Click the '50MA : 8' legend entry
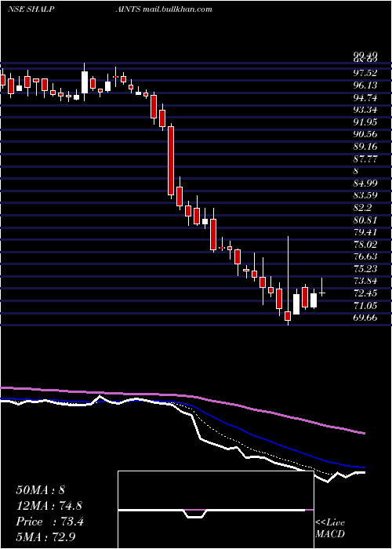 coord(41,490)
